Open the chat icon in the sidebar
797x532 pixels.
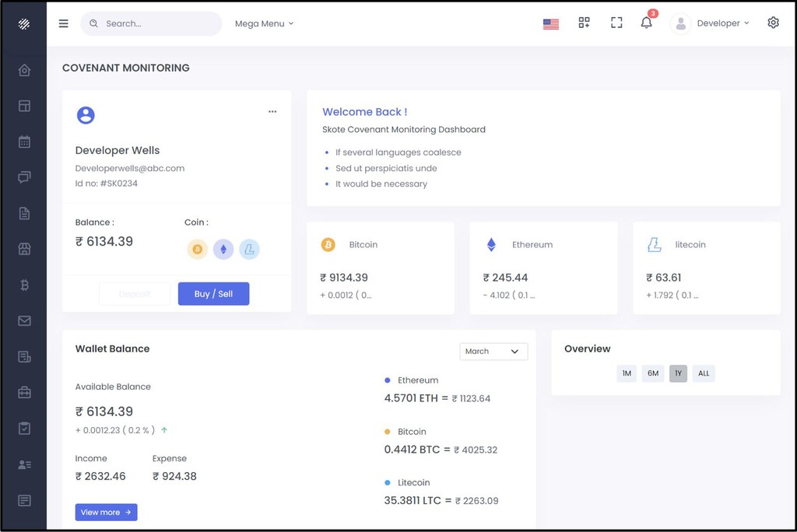click(23, 177)
